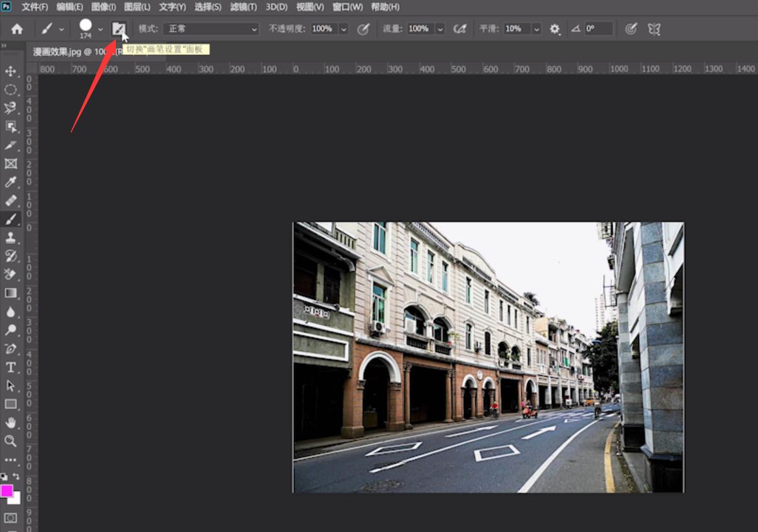Open the brush preset picker showing size 174
758x532 pixels.
point(91,29)
